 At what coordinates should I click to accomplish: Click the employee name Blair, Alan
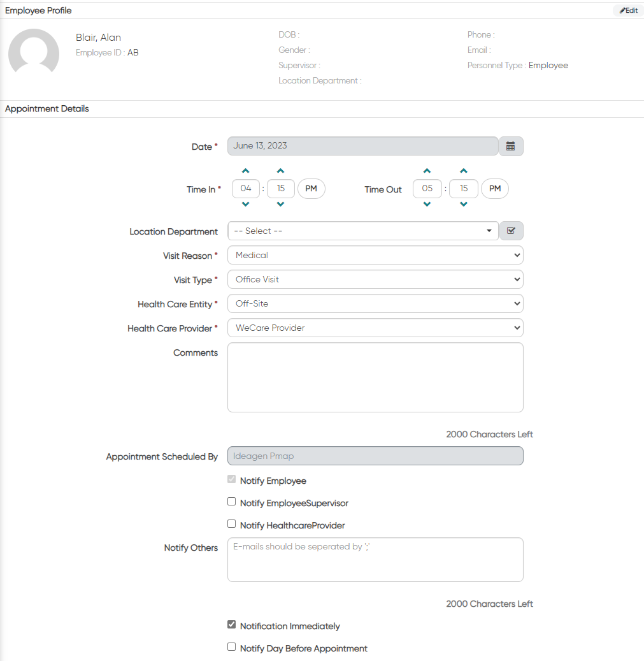click(99, 38)
